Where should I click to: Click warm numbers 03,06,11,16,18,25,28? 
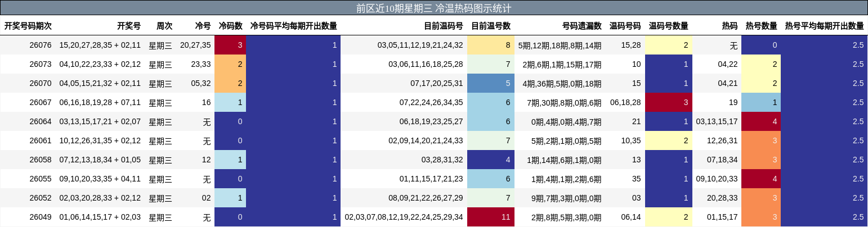[426, 64]
